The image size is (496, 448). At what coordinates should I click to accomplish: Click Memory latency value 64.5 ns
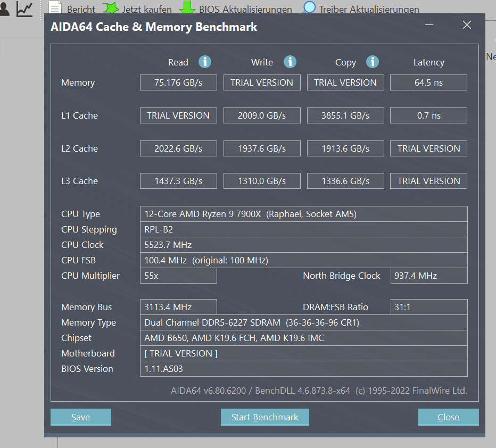coord(428,82)
